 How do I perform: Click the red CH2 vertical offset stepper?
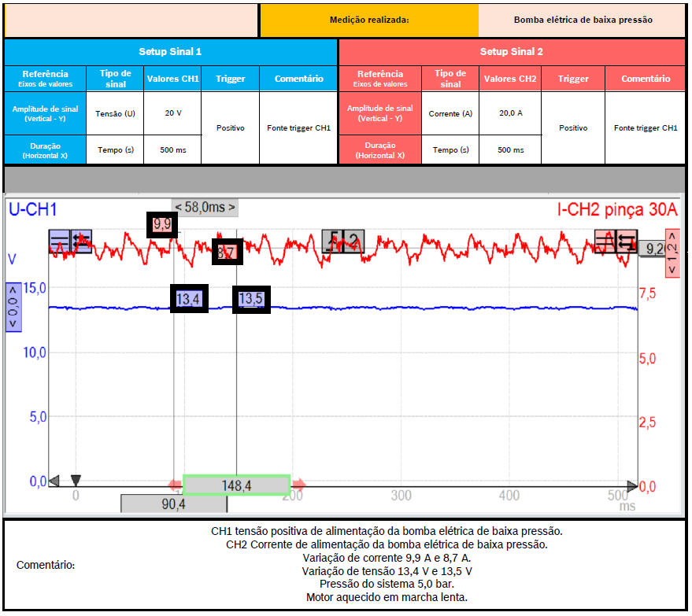672,253
